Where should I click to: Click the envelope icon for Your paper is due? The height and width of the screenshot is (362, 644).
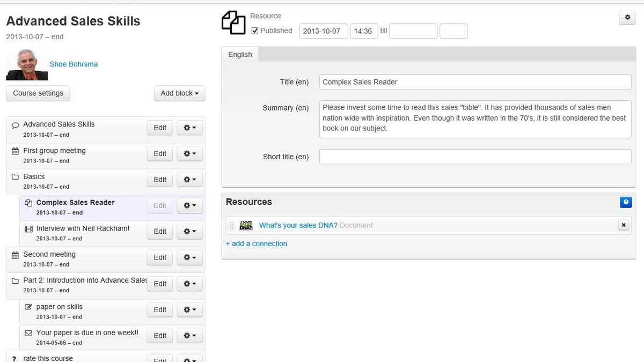28,333
